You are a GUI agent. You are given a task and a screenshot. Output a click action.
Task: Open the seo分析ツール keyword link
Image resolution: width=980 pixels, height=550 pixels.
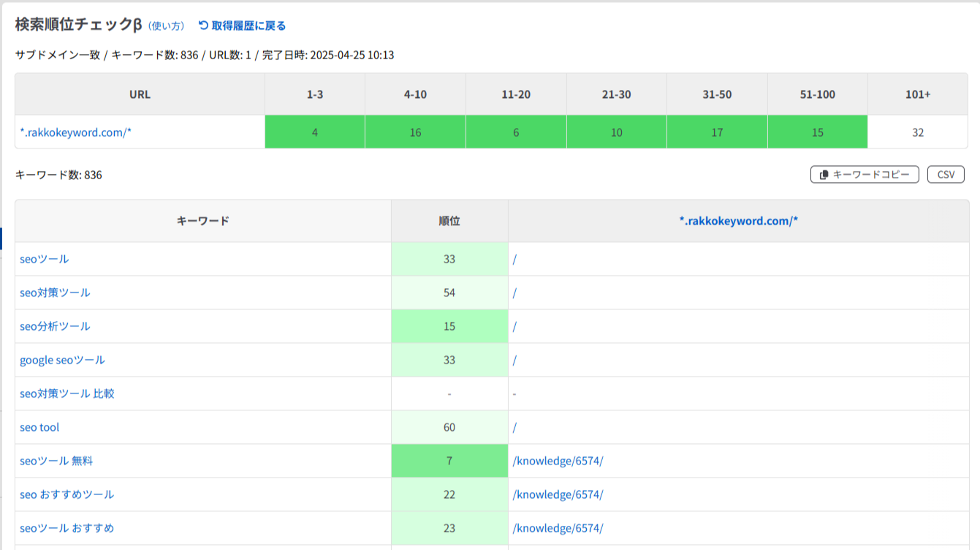[x=55, y=326]
